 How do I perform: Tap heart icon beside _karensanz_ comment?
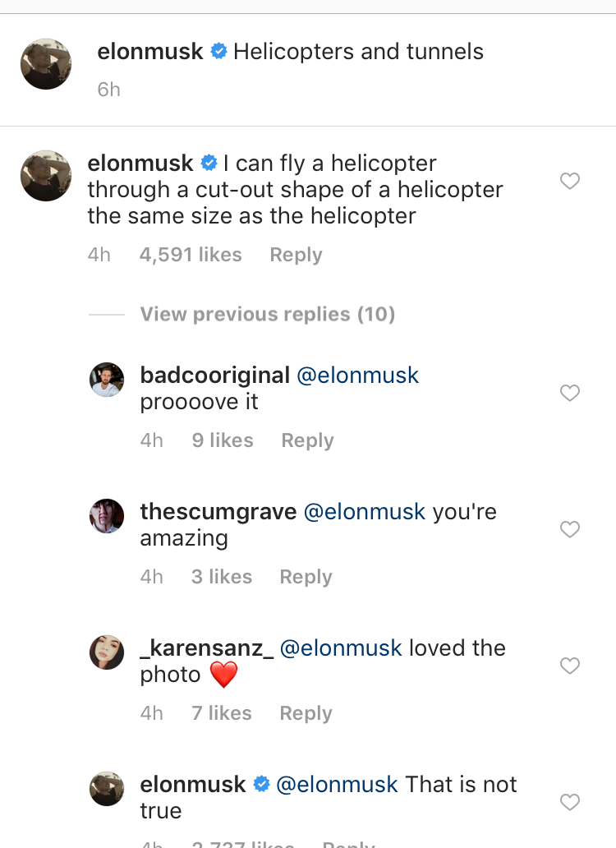(569, 666)
